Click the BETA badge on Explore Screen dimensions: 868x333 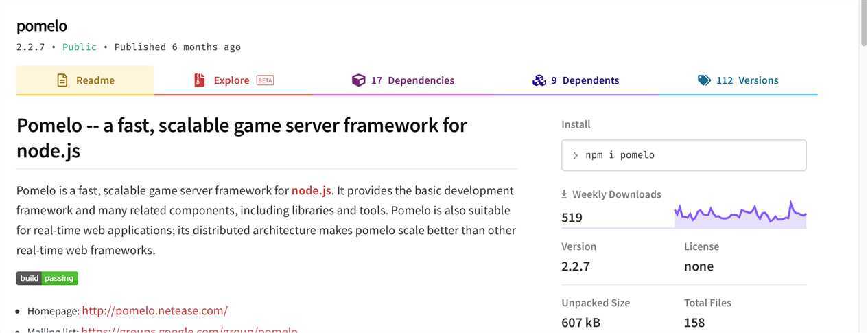[x=265, y=80]
